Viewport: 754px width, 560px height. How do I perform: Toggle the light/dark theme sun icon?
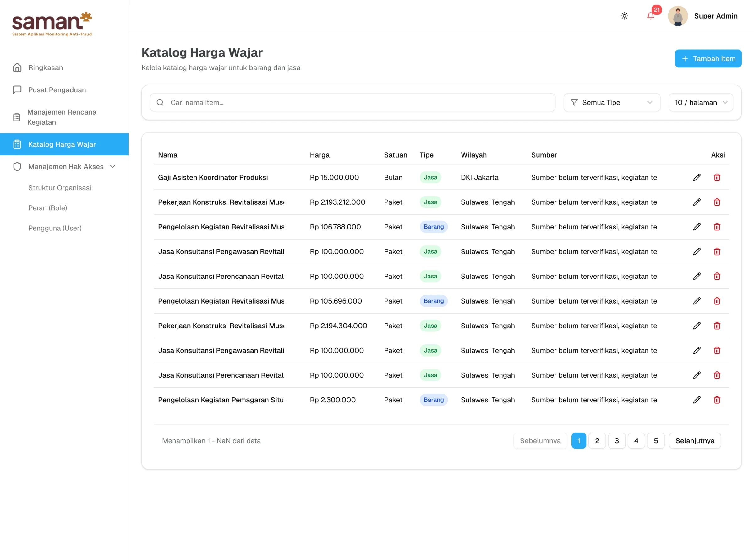point(624,16)
